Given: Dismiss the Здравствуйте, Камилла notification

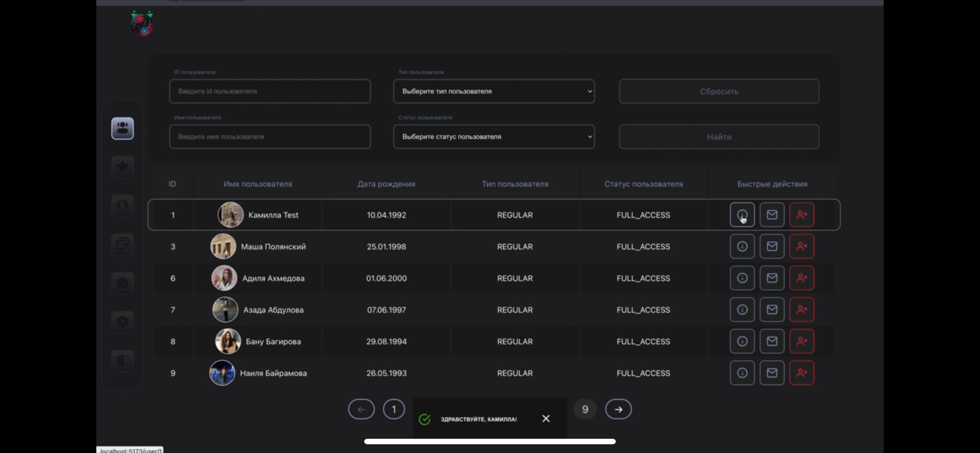Looking at the screenshot, I should point(546,419).
